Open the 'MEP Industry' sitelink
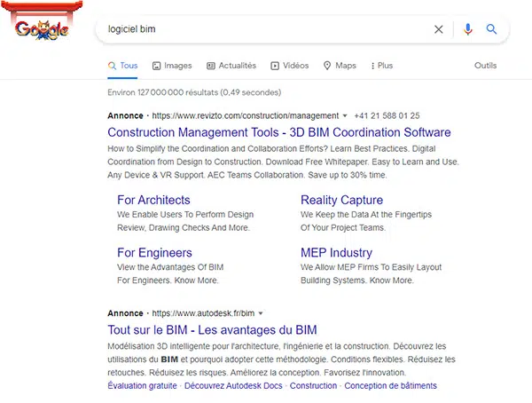Viewport: 532px width, 403px height. coord(336,253)
